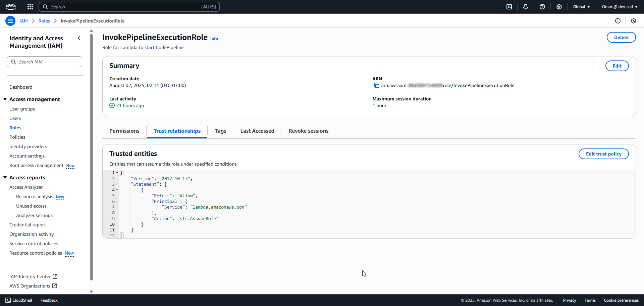Viewport: 644px width, 306px height.
Task: Edit the role summary
Action: 617,66
